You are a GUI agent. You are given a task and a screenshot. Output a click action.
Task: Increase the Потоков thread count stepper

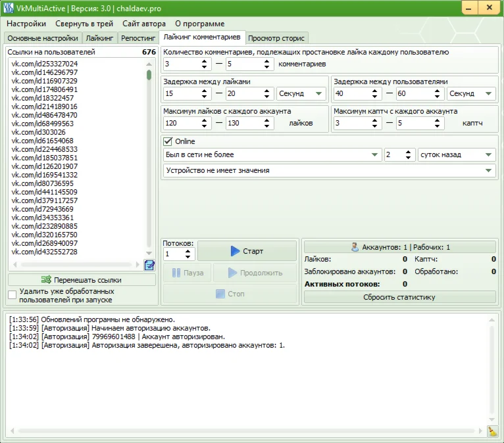(x=189, y=250)
